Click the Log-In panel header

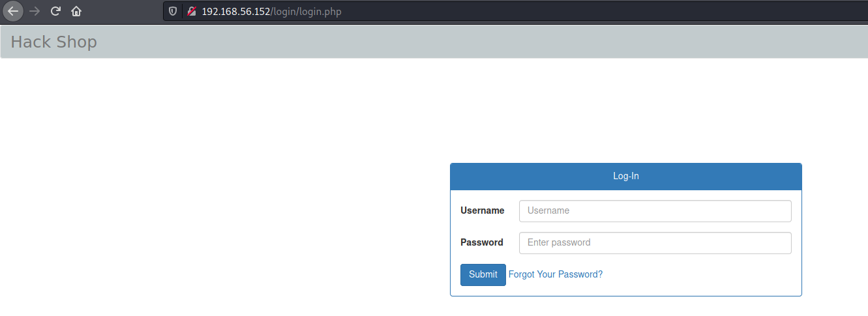(625, 176)
